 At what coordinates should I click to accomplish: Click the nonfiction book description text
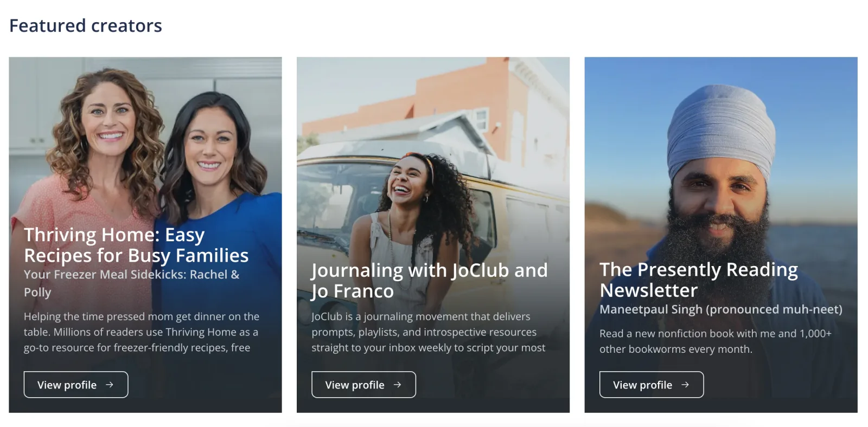pyautogui.click(x=715, y=341)
